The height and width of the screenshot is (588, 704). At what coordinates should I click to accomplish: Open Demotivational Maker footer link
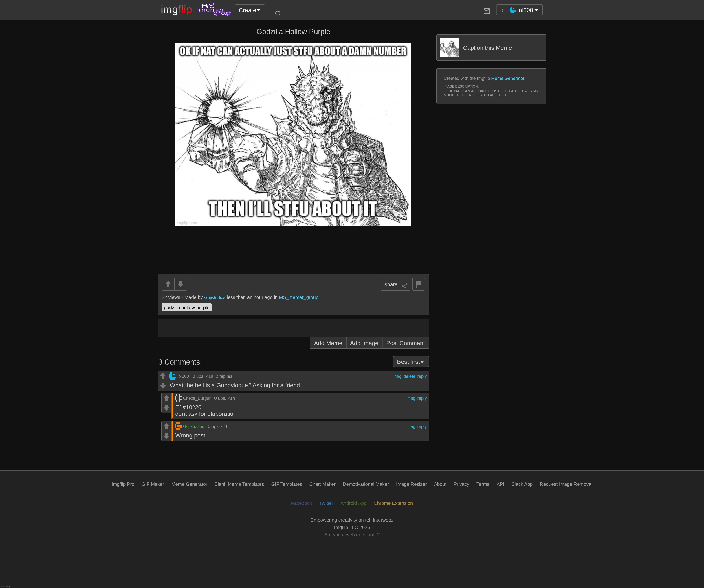[x=366, y=484]
